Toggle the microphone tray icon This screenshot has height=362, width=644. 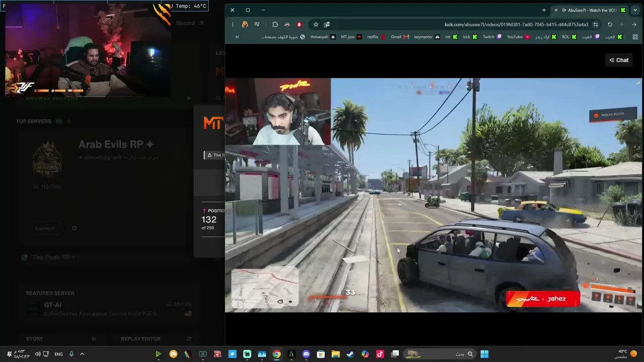pyautogui.click(x=71, y=354)
